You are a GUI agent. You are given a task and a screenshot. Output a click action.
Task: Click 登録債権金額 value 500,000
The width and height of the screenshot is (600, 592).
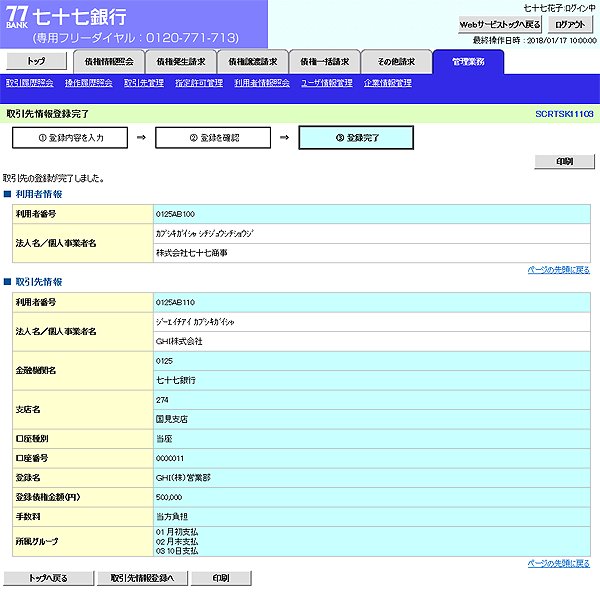coord(169,497)
